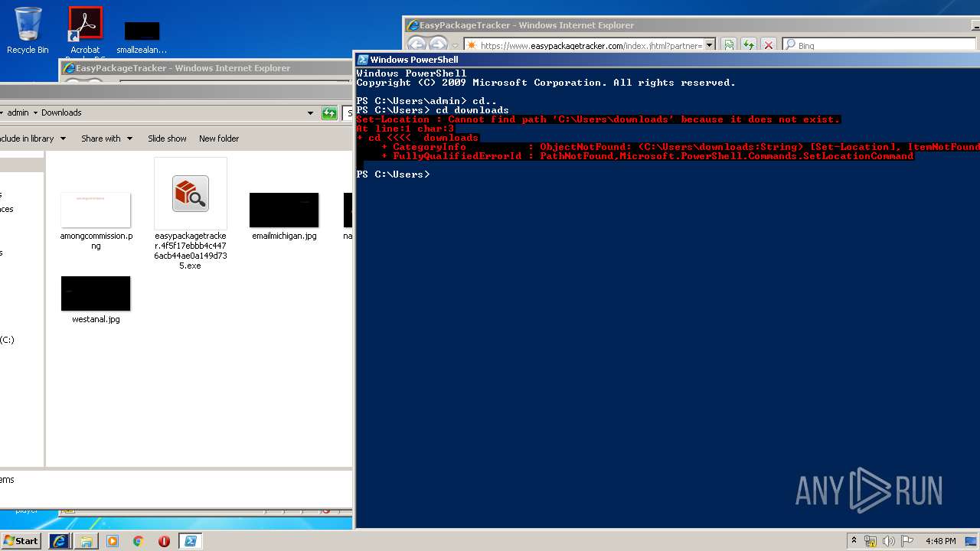Open the Recycle Bin desktop icon
The width and height of the screenshot is (980, 551).
pos(28,30)
